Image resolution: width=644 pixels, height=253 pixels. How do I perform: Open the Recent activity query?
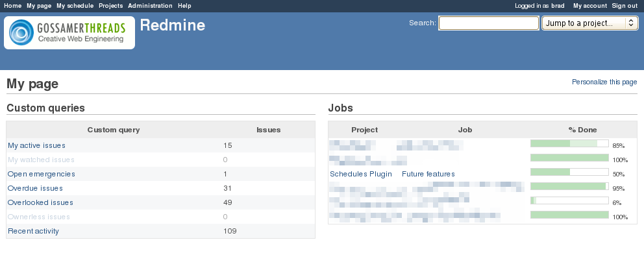[x=33, y=231]
